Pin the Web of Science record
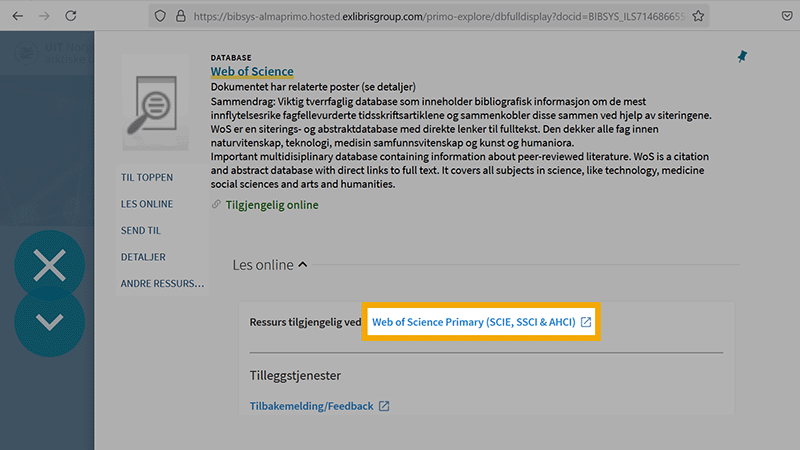The height and width of the screenshot is (450, 800). click(742, 57)
